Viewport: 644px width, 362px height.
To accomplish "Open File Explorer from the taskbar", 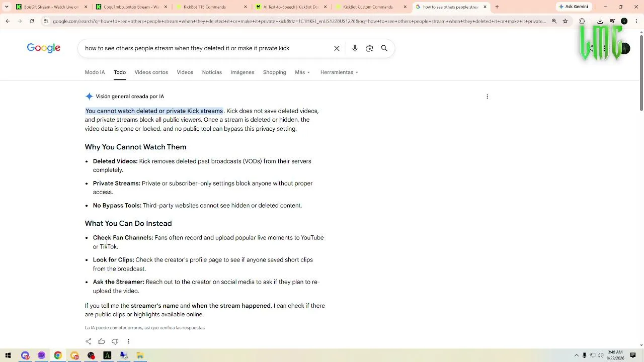I will click(140, 355).
